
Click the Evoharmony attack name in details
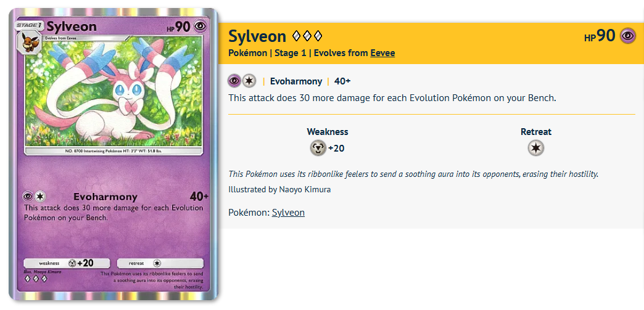coord(296,81)
